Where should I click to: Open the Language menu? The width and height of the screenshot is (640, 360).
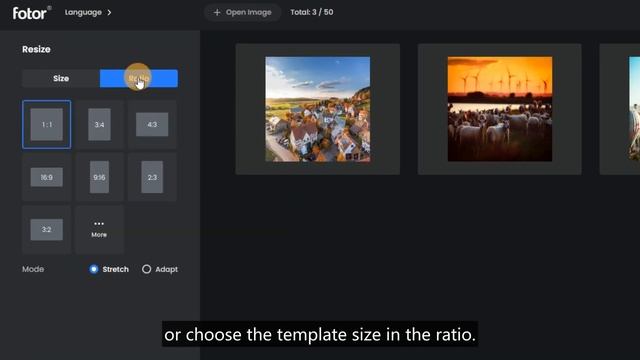point(88,12)
